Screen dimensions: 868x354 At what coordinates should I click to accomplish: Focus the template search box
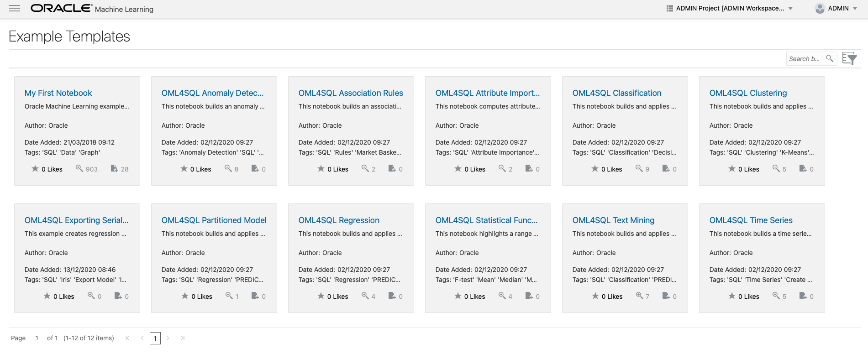click(x=805, y=59)
